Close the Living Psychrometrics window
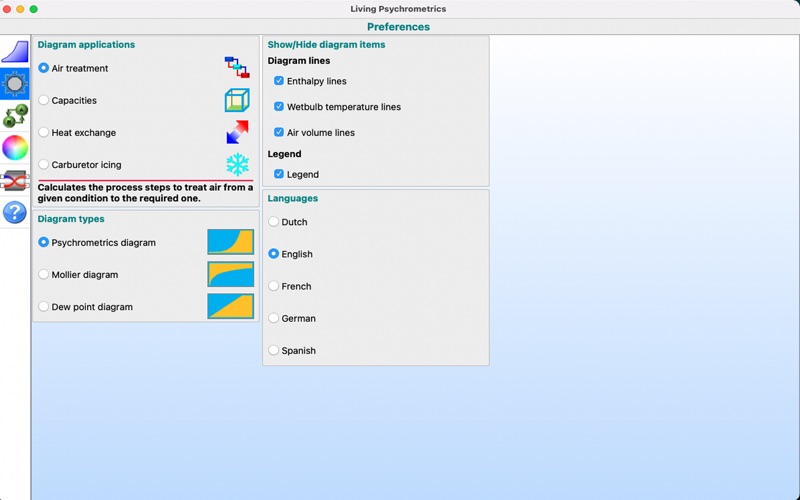Screen dimensions: 800x500 (x=7, y=9)
